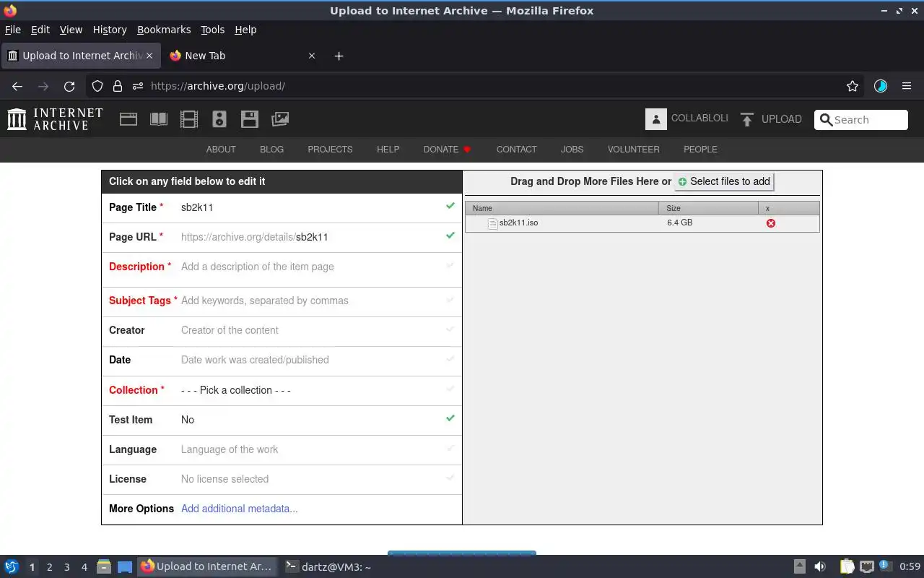This screenshot has width=924, height=578.
Task: Show site security padlock info
Action: click(x=118, y=86)
